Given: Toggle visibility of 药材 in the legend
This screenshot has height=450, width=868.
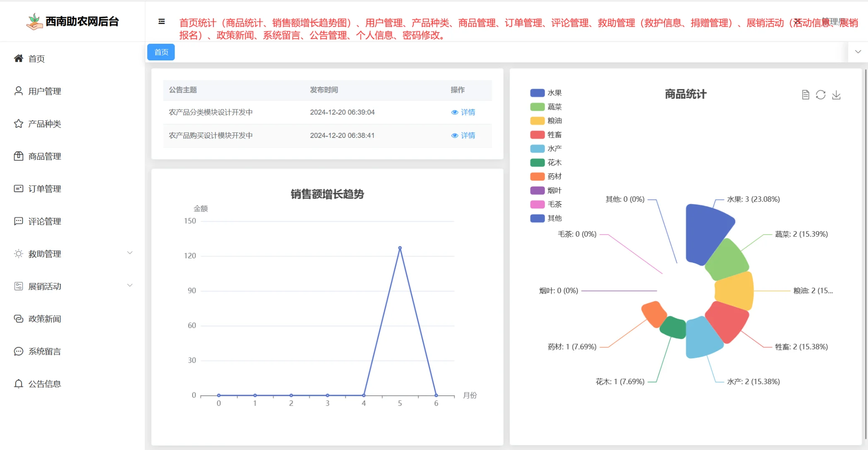Looking at the screenshot, I should point(546,176).
